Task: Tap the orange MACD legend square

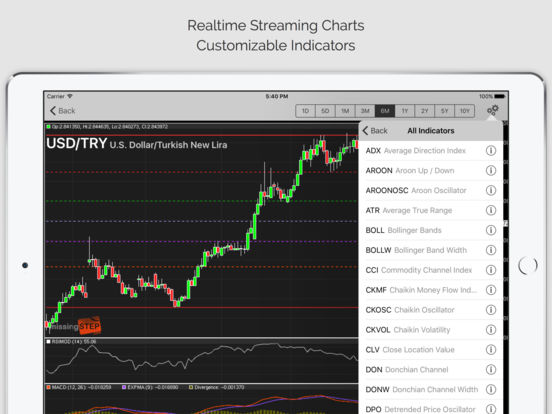Action: [x=49, y=387]
